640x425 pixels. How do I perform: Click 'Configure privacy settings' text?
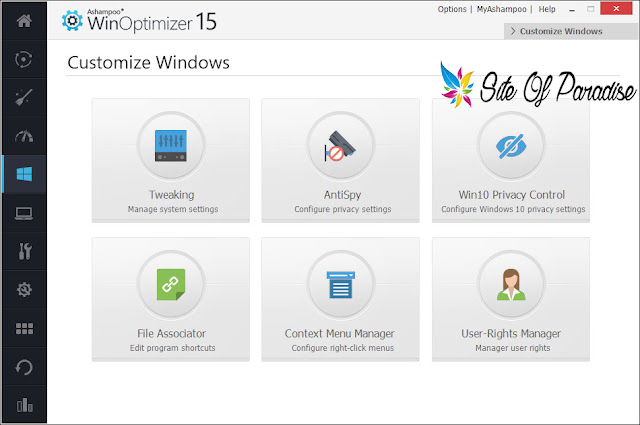click(343, 209)
